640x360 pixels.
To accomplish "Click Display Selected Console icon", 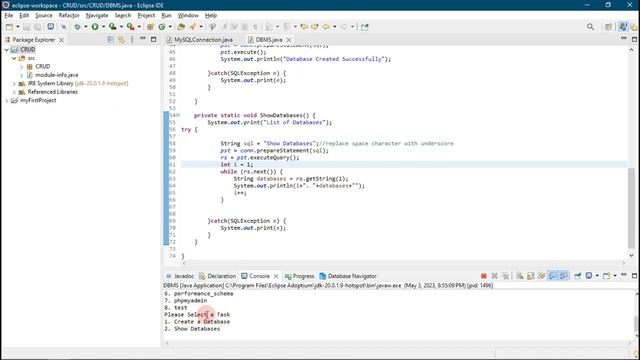I will point(589,276).
